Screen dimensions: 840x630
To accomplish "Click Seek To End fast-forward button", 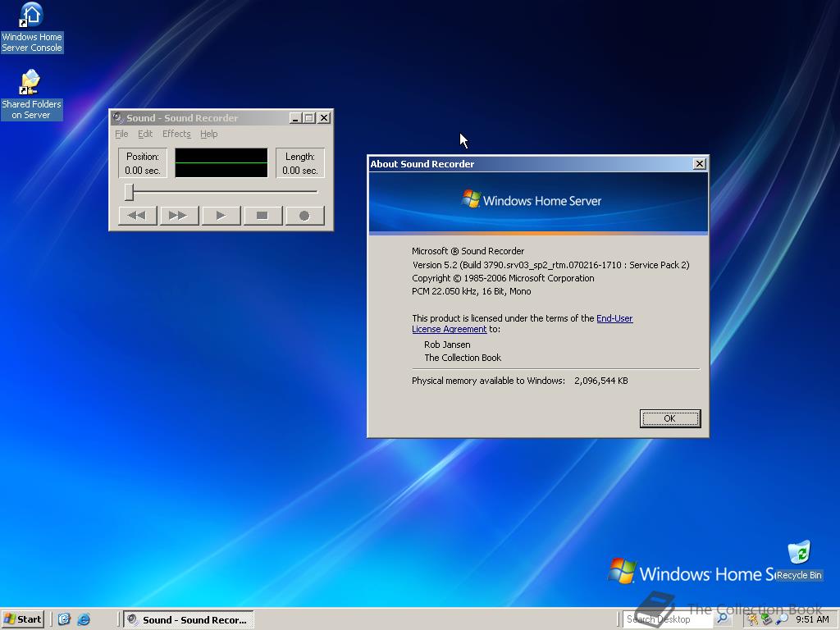I will tap(180, 216).
